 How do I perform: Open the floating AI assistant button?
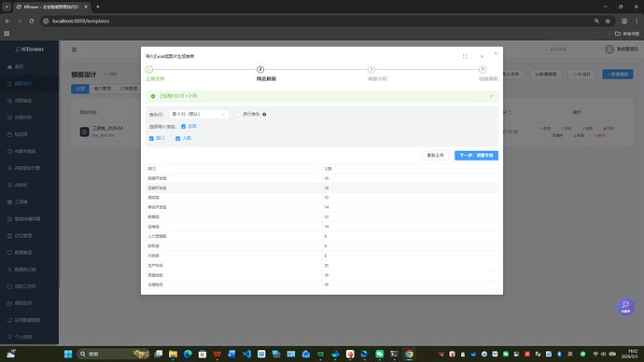(625, 307)
